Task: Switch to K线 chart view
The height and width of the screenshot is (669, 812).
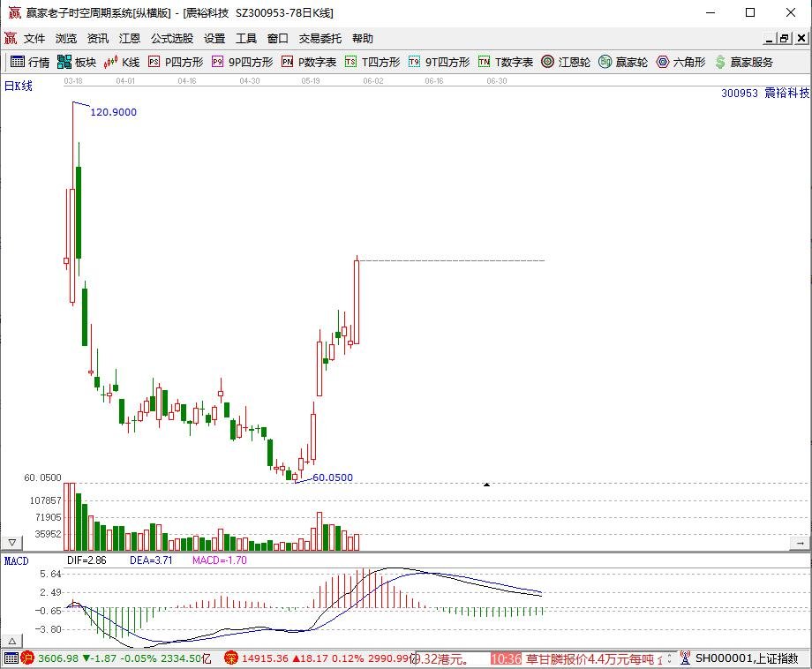Action: [x=122, y=62]
